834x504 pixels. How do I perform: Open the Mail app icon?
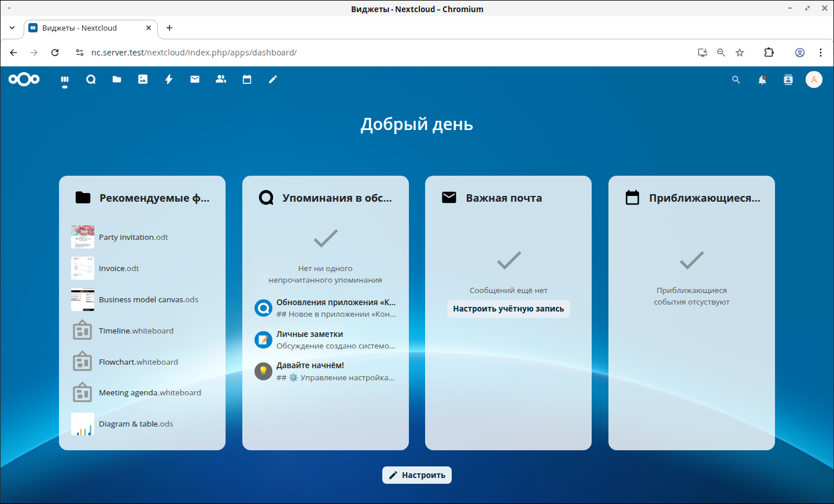(195, 80)
